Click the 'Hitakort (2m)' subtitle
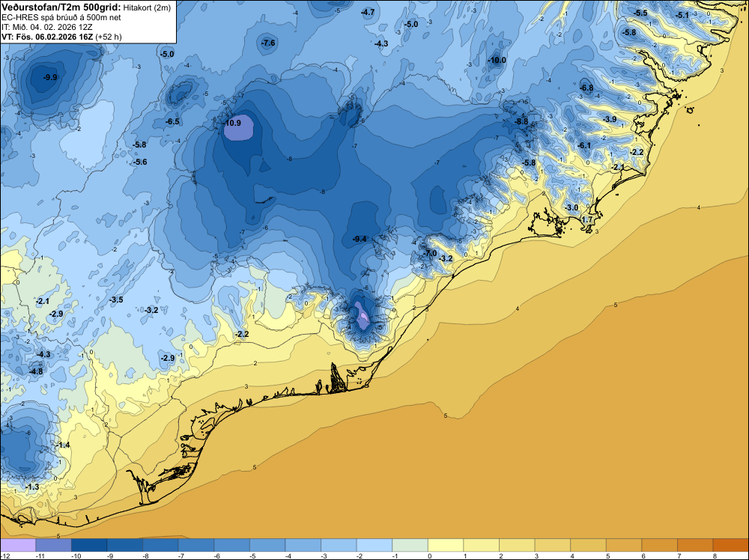Image resolution: width=749 pixels, height=560 pixels. [147, 7]
